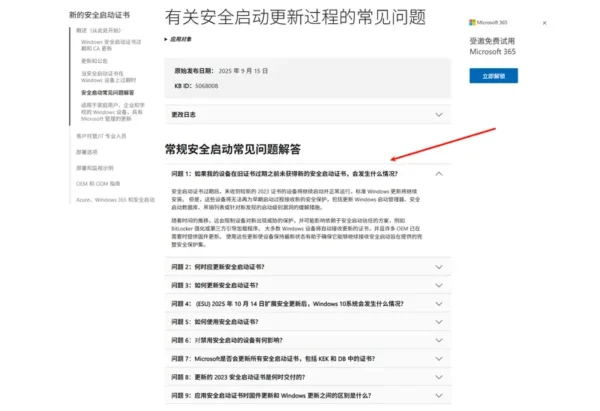Click 问题 7 title about KEK and DB certificates
Screen dimensions: 600x411
pyautogui.click(x=273, y=359)
